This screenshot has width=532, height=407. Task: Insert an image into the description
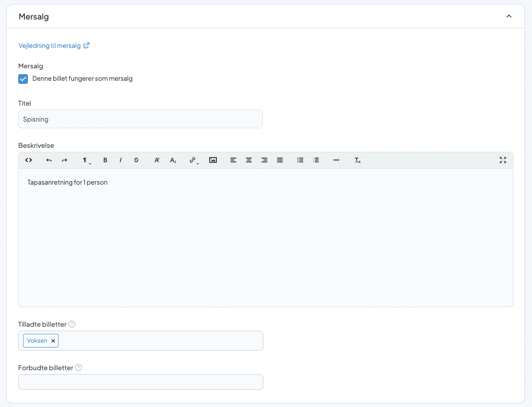click(213, 160)
